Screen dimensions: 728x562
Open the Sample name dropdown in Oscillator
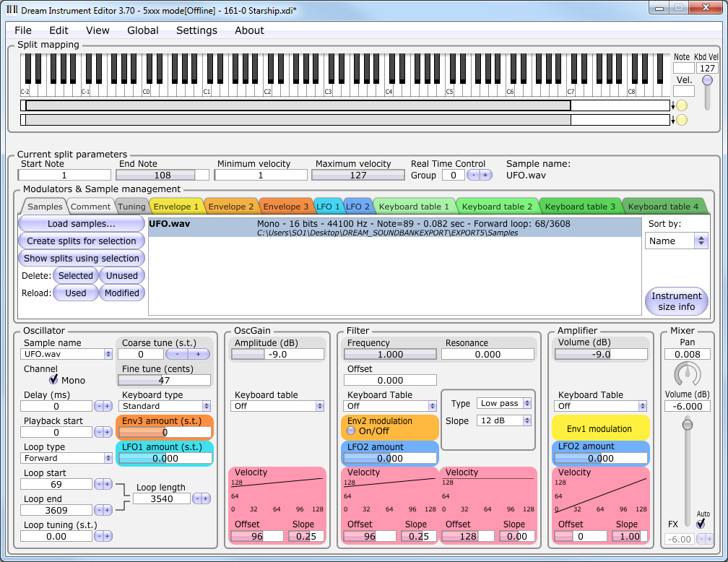pyautogui.click(x=68, y=354)
